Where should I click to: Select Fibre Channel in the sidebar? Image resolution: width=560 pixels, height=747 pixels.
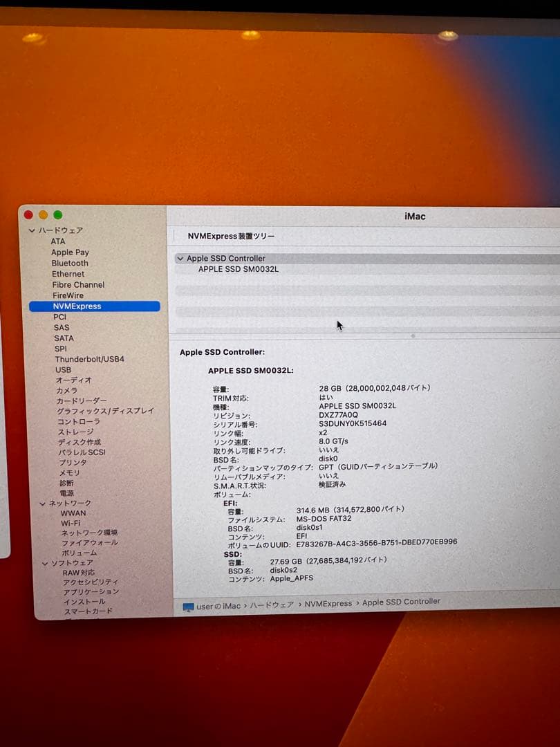click(79, 285)
